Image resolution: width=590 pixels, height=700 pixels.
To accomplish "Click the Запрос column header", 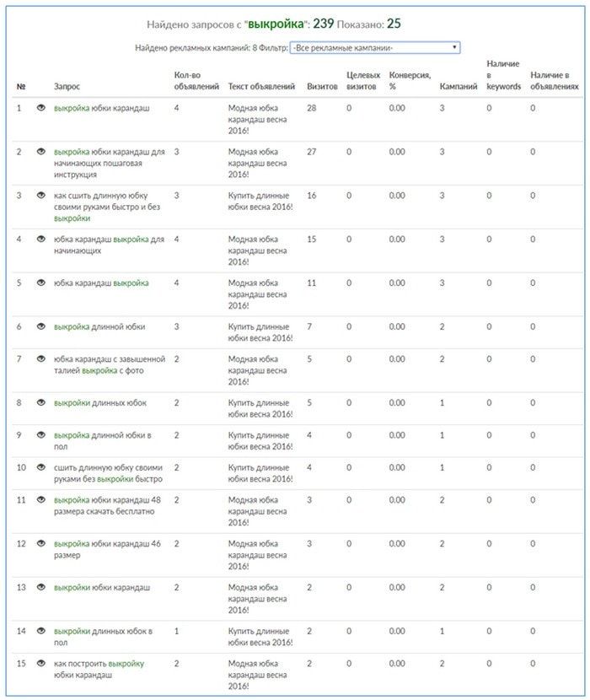I will pos(67,86).
